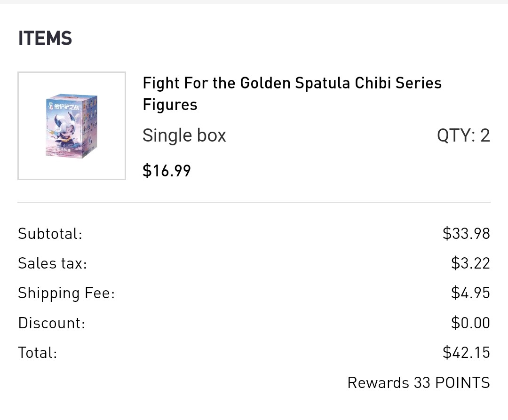
Task: Click the gray separator strip above ITEMS
Action: pyautogui.click(x=254, y=1)
